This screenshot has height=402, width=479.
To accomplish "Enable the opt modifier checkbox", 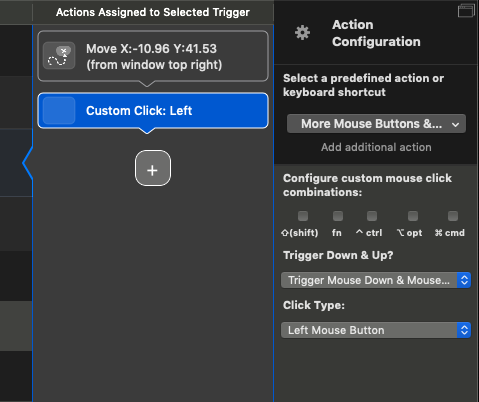I will (x=413, y=216).
